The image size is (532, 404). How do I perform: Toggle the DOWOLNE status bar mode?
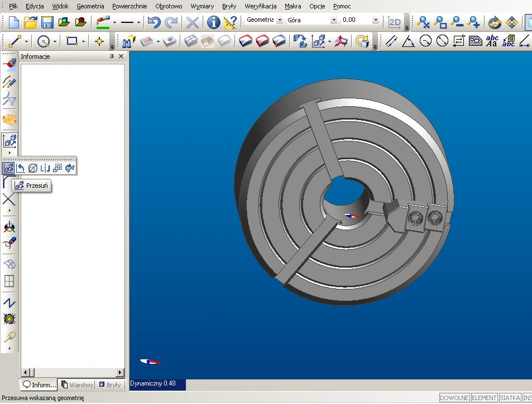(x=454, y=397)
